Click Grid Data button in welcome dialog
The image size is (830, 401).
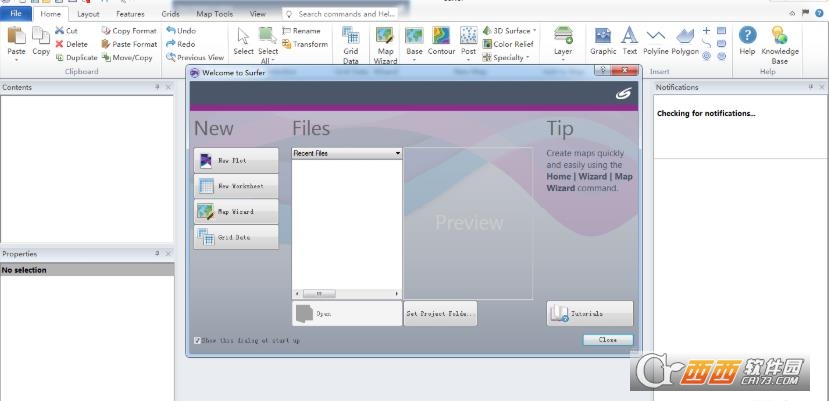point(236,238)
